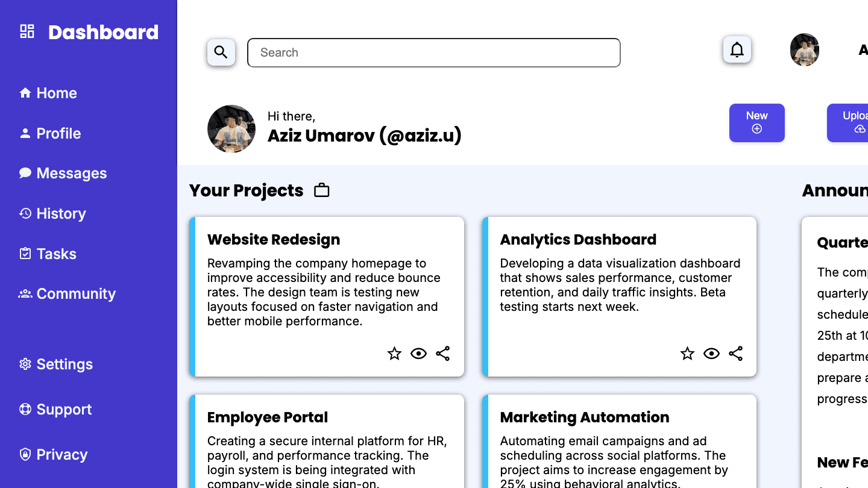This screenshot has height=488, width=868.
Task: Open the Marketing Automation project title
Action: (x=585, y=417)
